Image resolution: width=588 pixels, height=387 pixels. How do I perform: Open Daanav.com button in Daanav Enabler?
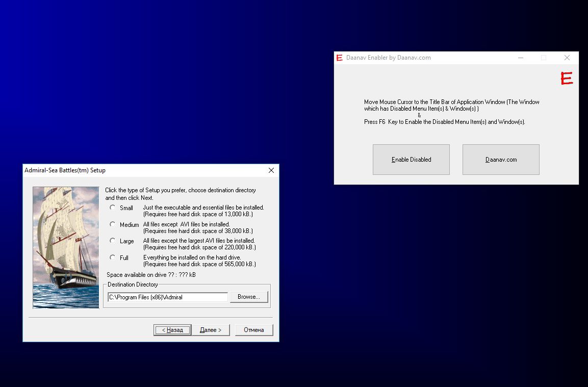click(501, 160)
